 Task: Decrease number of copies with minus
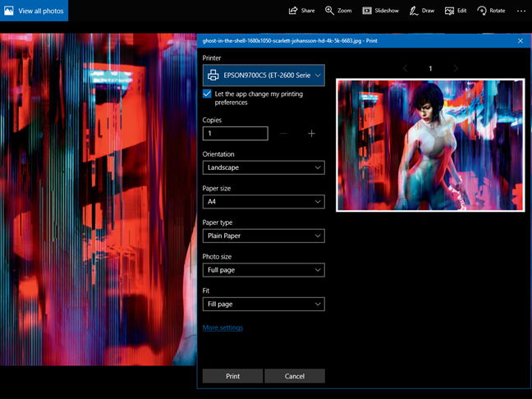[283, 134]
